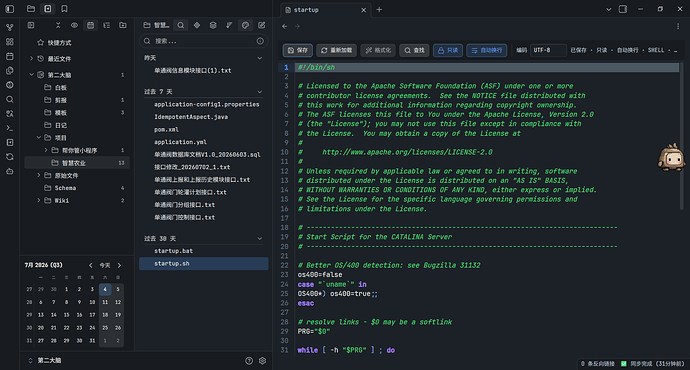The width and height of the screenshot is (690, 370).
Task: Collapse the 昨天 group section
Action: tap(260, 58)
